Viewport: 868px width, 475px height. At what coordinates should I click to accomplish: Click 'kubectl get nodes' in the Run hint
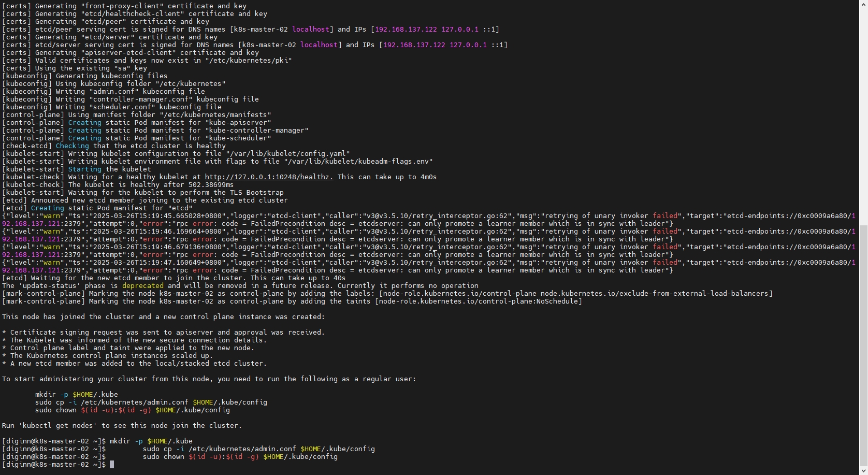click(60, 426)
